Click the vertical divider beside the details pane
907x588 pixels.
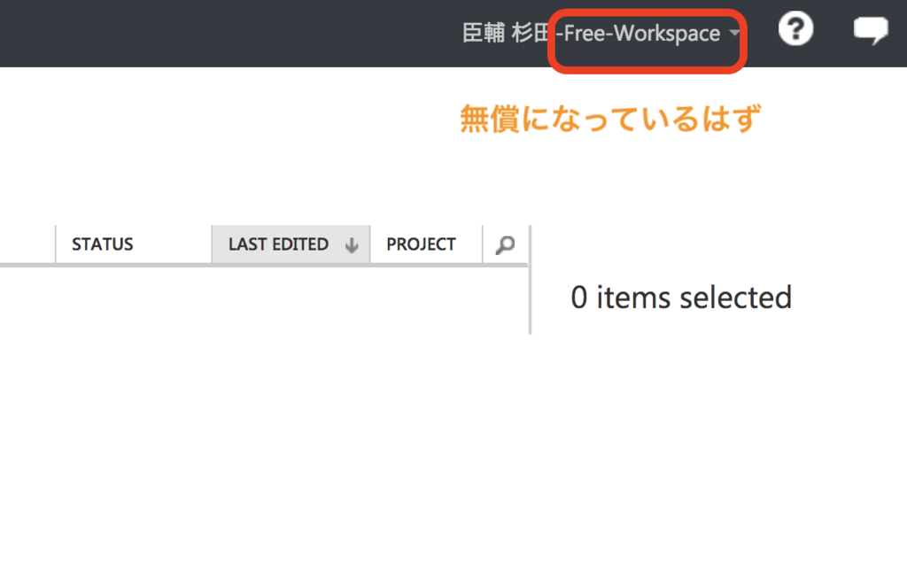point(530,280)
